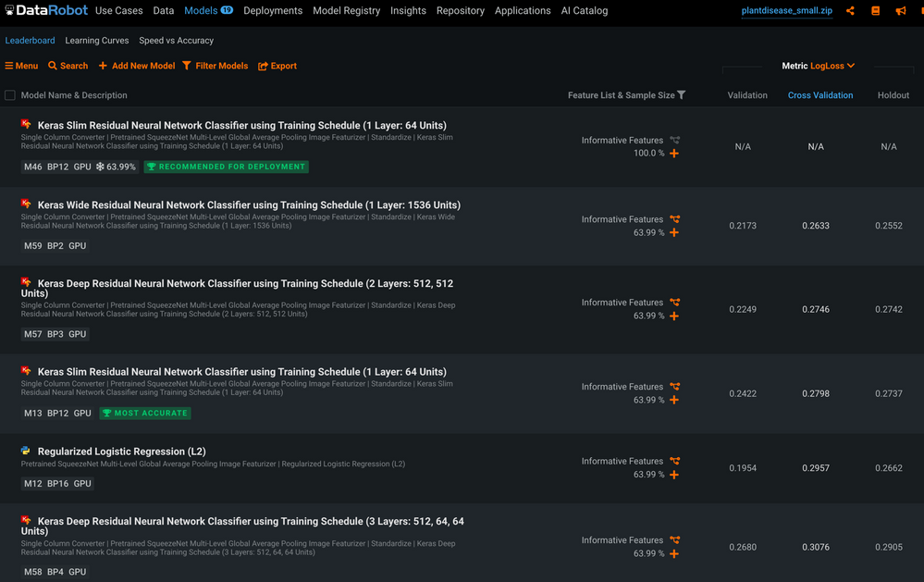924x582 pixels.
Task: Open the Deployments tab
Action: pyautogui.click(x=273, y=10)
